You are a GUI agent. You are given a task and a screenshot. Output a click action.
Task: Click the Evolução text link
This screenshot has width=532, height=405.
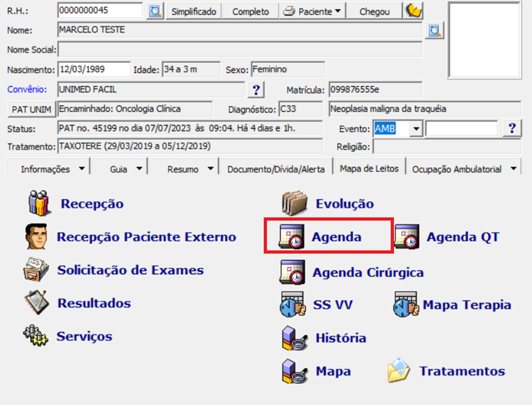click(345, 203)
